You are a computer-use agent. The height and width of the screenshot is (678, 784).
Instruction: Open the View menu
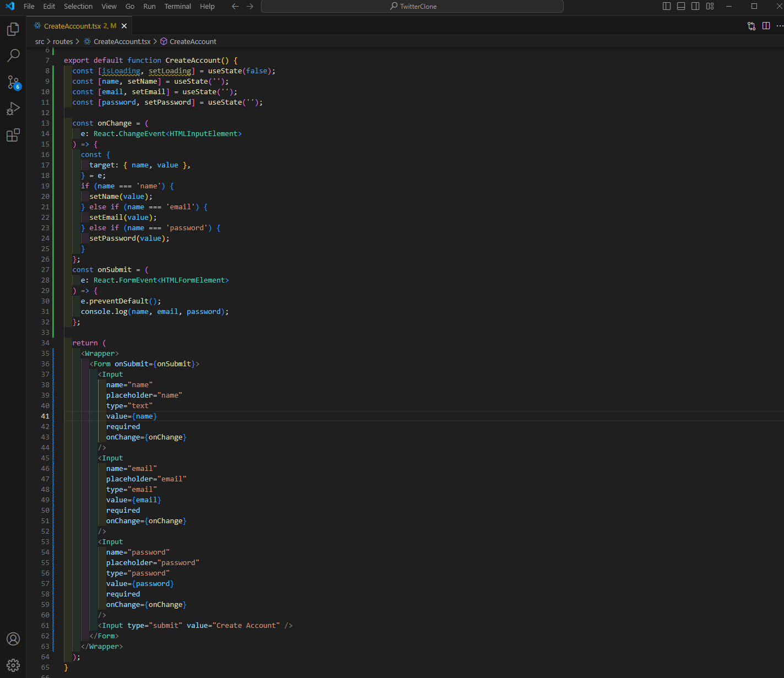pos(109,7)
